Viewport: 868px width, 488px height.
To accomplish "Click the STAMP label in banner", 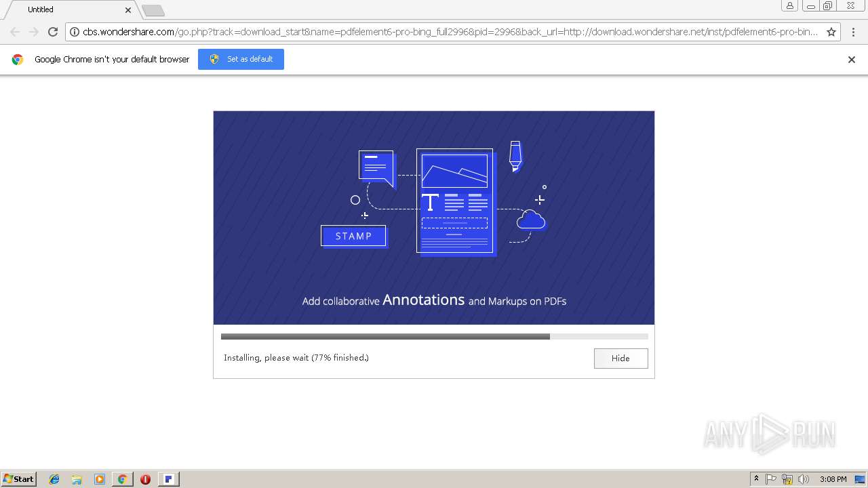I will pyautogui.click(x=353, y=236).
